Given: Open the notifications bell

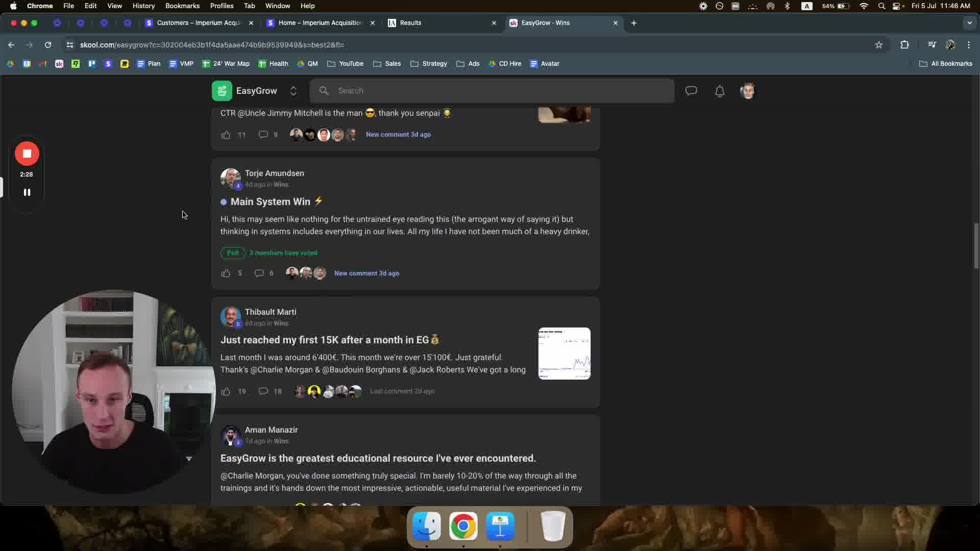Looking at the screenshot, I should coord(720,91).
